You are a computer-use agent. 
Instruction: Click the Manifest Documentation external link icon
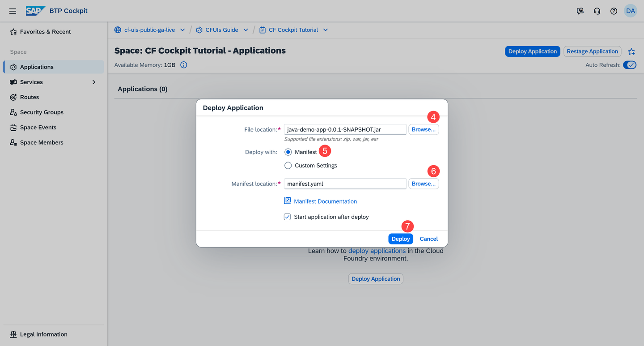[288, 201]
